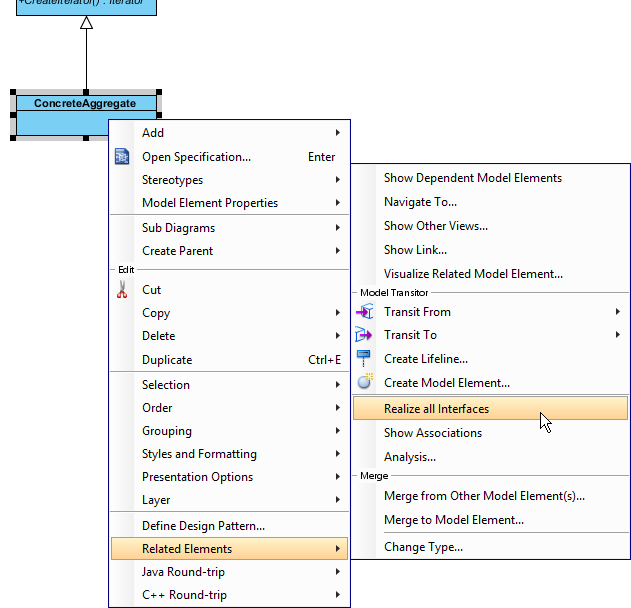
Task: Choose Create Model Element... option
Action: tap(491, 383)
